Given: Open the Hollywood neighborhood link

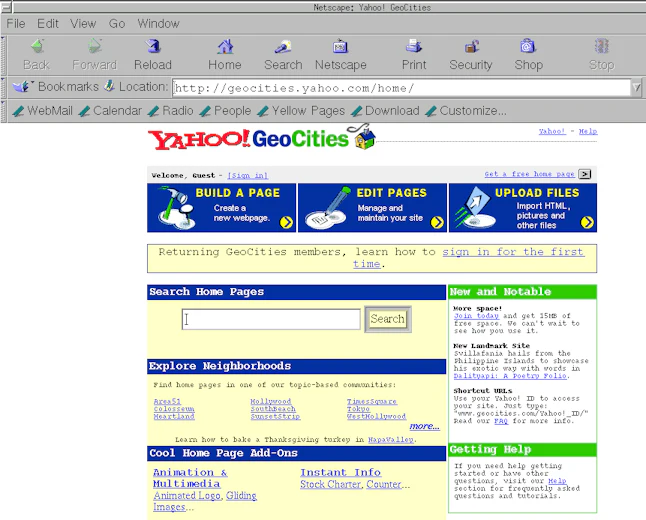Looking at the screenshot, I should (x=271, y=401).
